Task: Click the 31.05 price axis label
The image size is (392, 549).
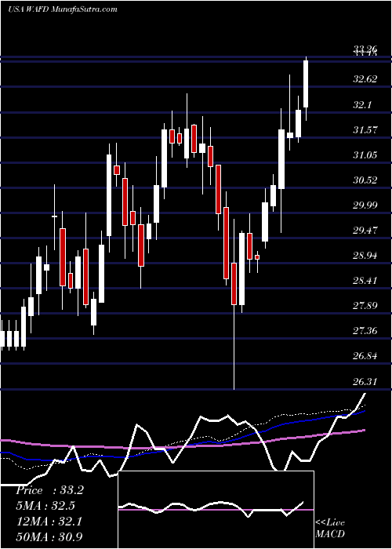Action: point(365,155)
